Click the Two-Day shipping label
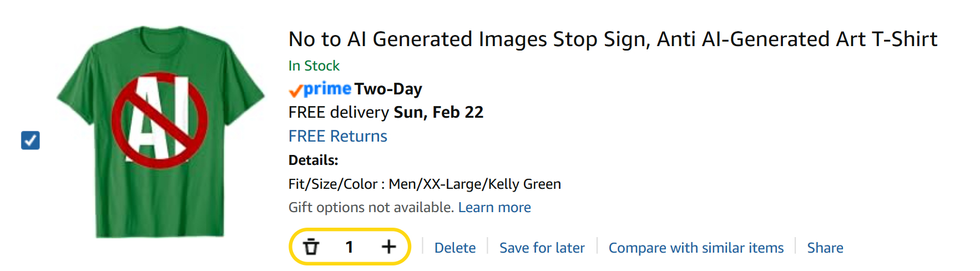The width and height of the screenshot is (980, 271). (388, 89)
